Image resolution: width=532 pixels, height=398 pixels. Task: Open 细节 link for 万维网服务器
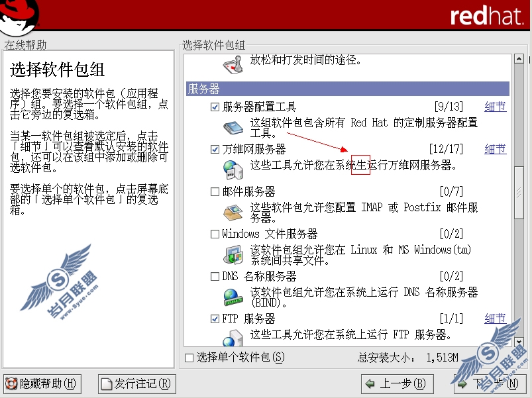tap(496, 149)
